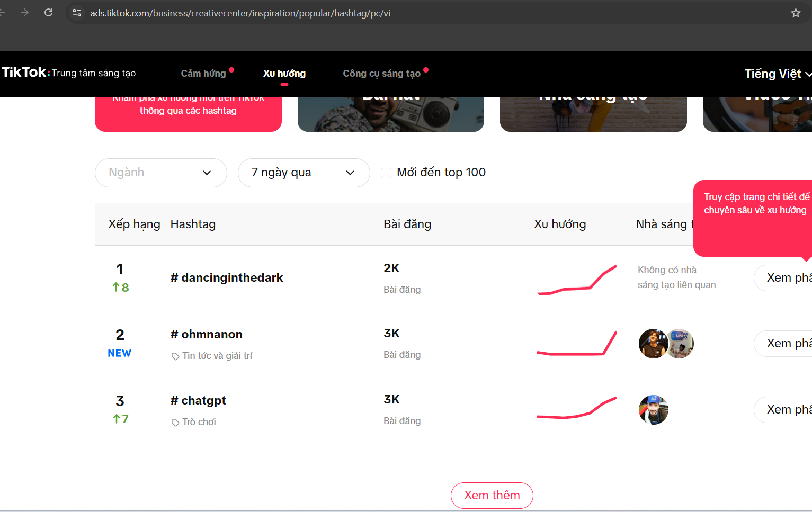Open the 7 ngày qua period dropdown
Screen dimensions: 812x512
[x=304, y=173]
